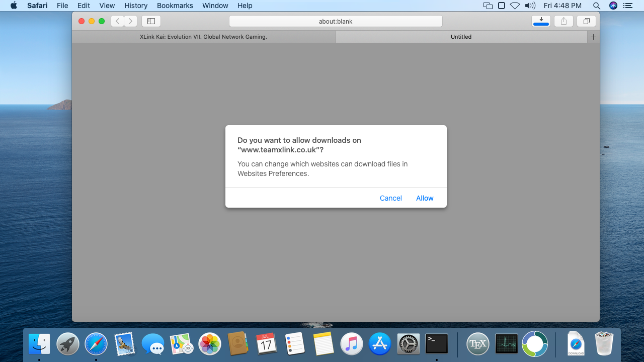Image resolution: width=644 pixels, height=362 pixels.
Task: Open Spotlight search in menu bar
Action: pos(596,6)
